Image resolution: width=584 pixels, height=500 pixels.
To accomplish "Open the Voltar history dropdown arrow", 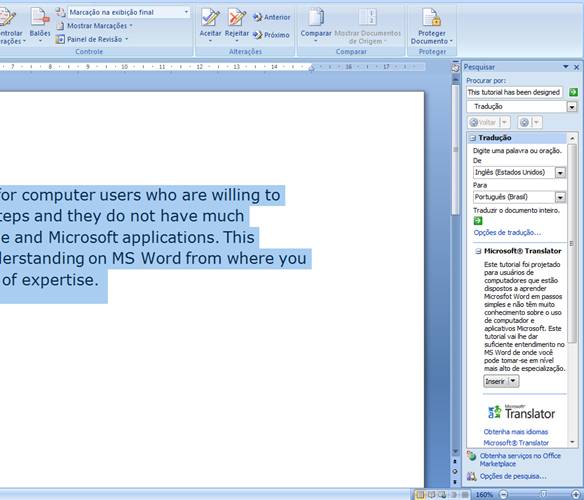I will coord(505,122).
